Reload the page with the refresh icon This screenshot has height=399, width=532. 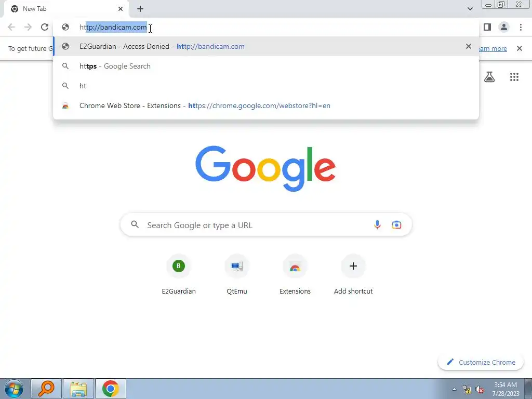tap(45, 27)
